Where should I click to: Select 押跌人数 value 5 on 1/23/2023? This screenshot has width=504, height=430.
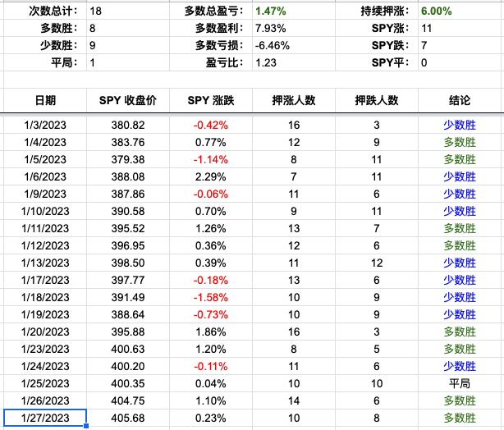click(x=377, y=349)
